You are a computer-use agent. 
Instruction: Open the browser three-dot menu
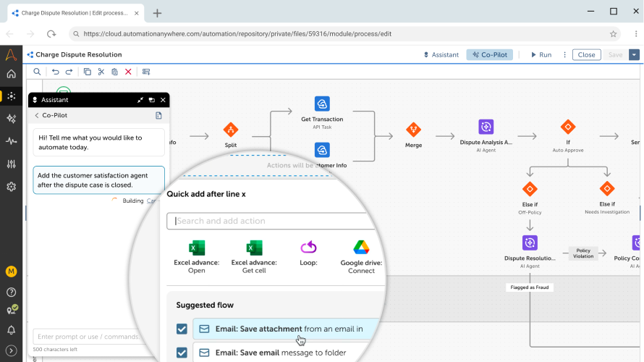[x=636, y=34]
